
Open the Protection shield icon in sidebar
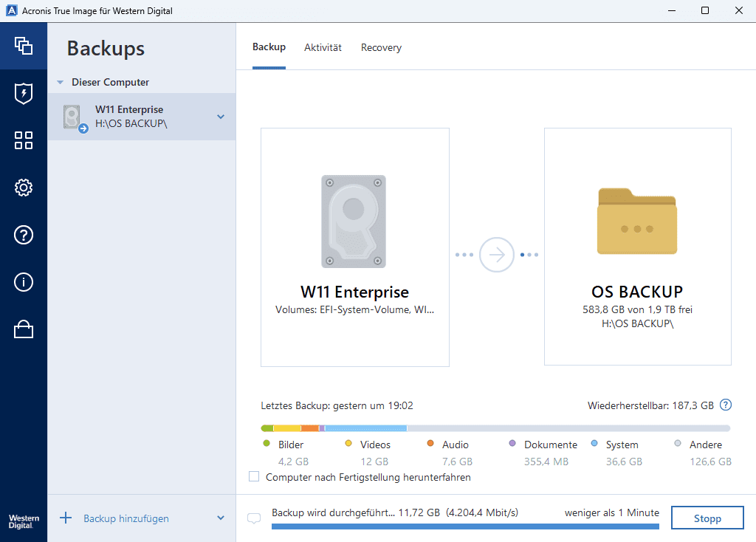(24, 94)
